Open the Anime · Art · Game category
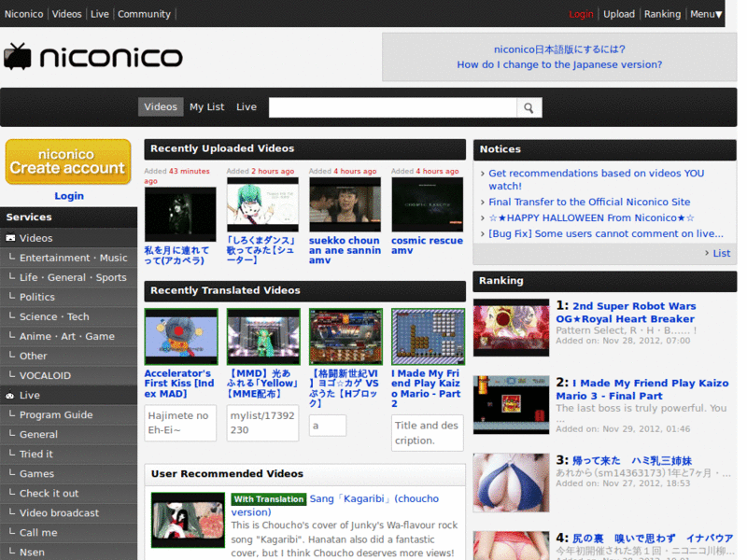Image resolution: width=747 pixels, height=560 pixels. click(68, 336)
